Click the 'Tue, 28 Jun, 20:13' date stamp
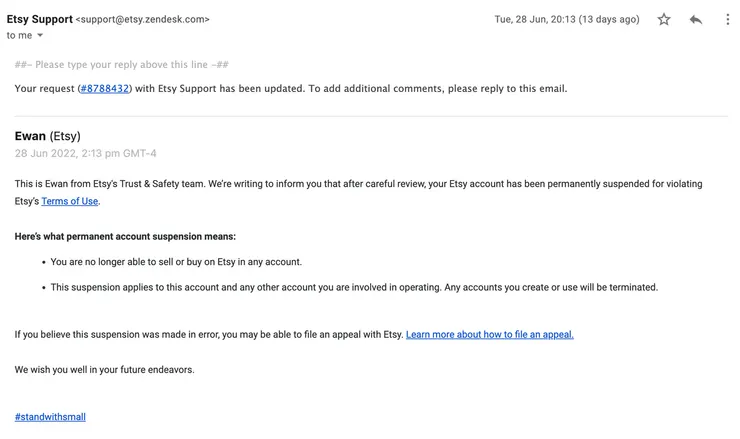Viewport: 740px width, 439px height. [567, 19]
